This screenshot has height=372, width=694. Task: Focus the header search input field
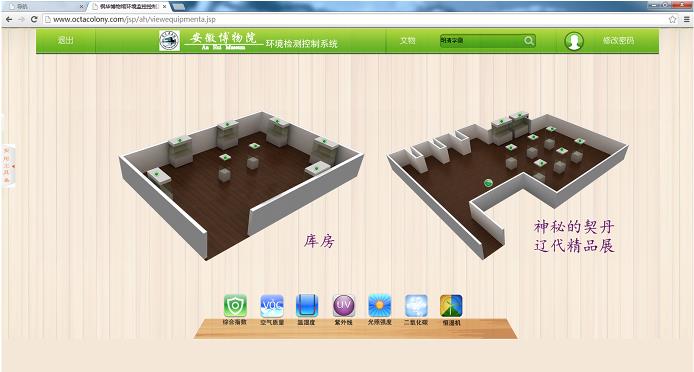pos(482,41)
